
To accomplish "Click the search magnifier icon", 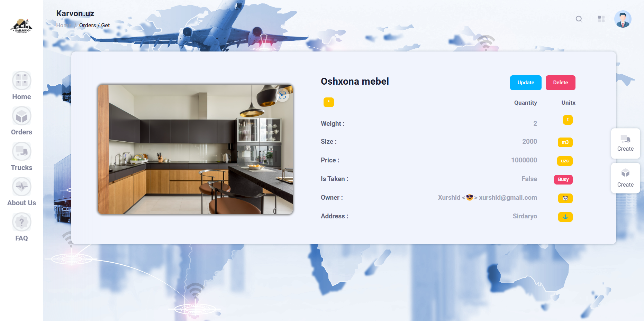I will tap(579, 19).
